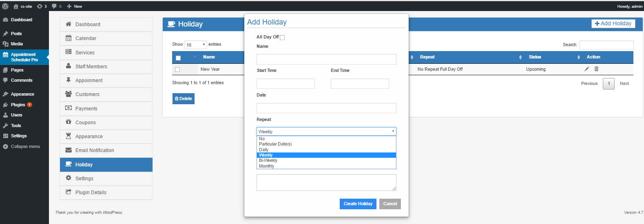The image size is (644, 224).
Task: Open Email Notification menu item
Action: click(95, 150)
